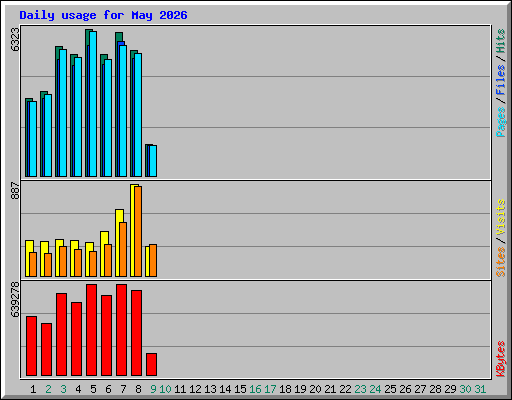Click the red KBytes bar for day 6

coord(107,335)
